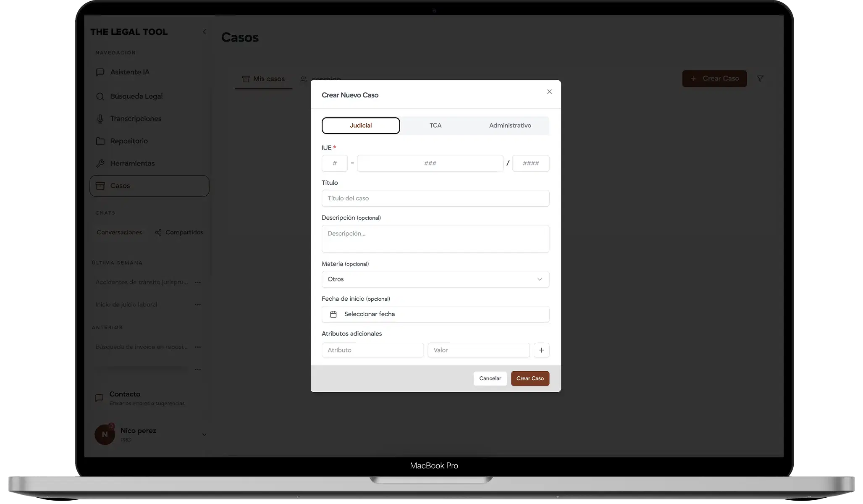The width and height of the screenshot is (863, 504).
Task: Open the filter funnel icon
Action: click(760, 79)
